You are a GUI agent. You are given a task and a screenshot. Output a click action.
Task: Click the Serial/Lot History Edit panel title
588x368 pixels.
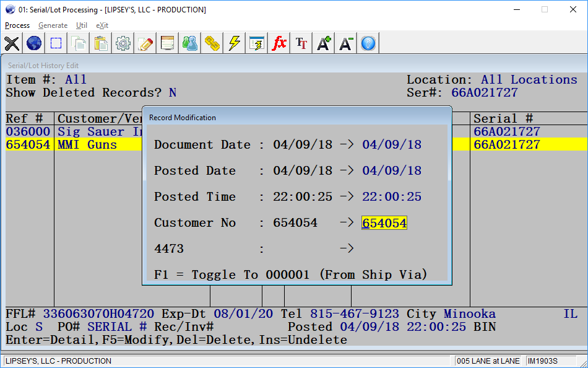[43, 66]
